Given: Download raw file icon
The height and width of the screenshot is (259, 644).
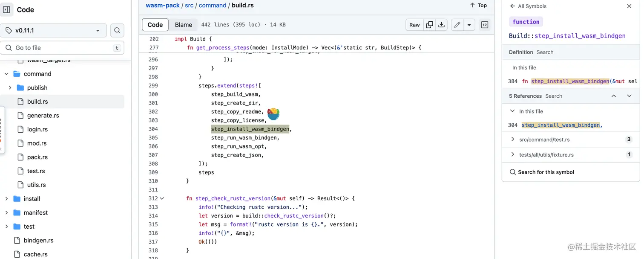Looking at the screenshot, I should [442, 25].
